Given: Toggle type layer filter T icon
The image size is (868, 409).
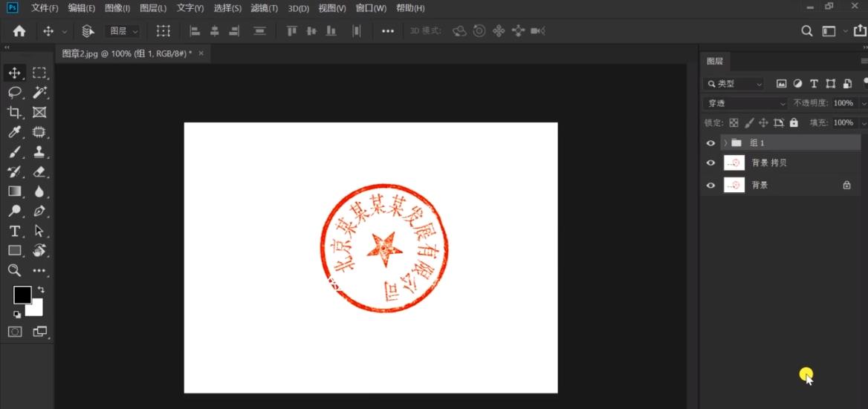Looking at the screenshot, I should (x=814, y=84).
